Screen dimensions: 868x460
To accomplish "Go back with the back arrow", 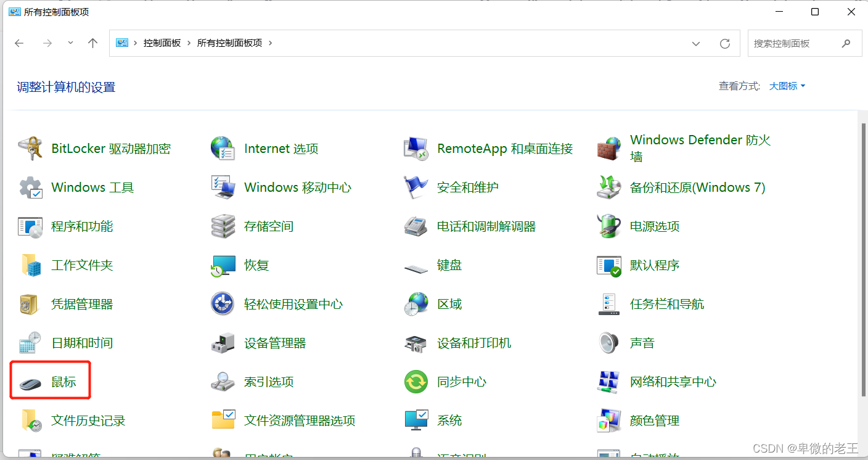I will [19, 43].
